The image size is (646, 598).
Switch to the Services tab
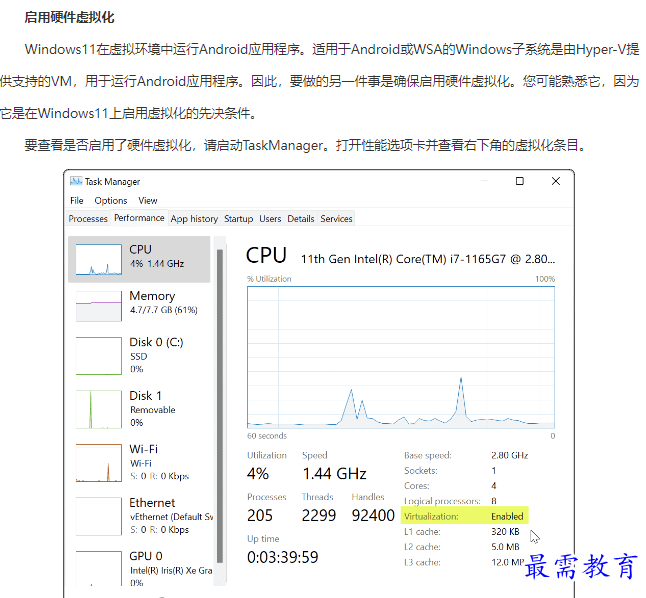click(x=336, y=218)
